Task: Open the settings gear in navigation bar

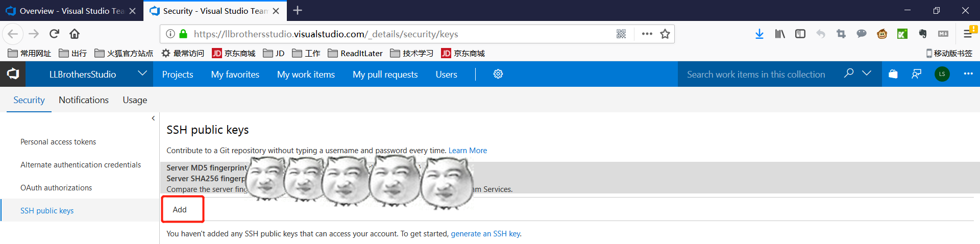Action: pyautogui.click(x=498, y=74)
